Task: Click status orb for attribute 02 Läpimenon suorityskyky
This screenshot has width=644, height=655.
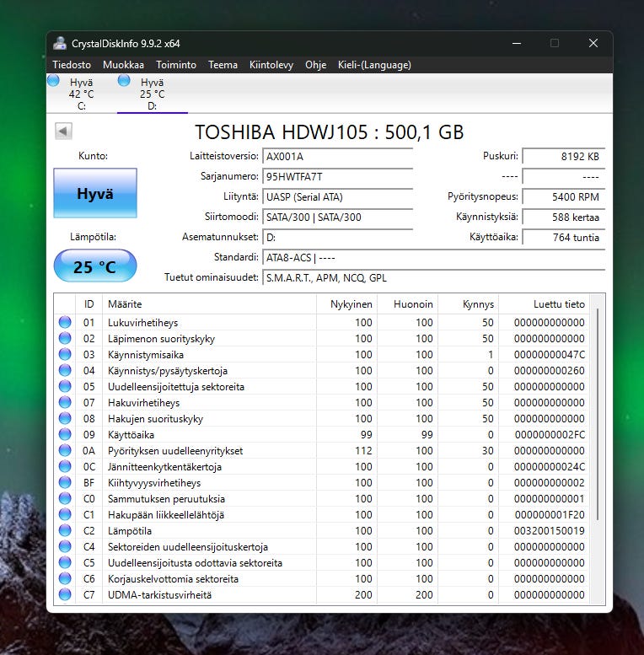Action: coord(65,338)
